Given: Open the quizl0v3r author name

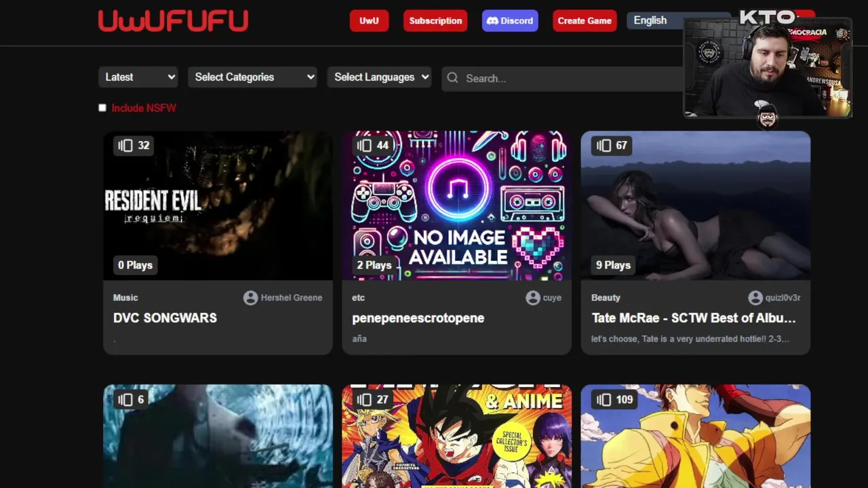Looking at the screenshot, I should (x=783, y=298).
